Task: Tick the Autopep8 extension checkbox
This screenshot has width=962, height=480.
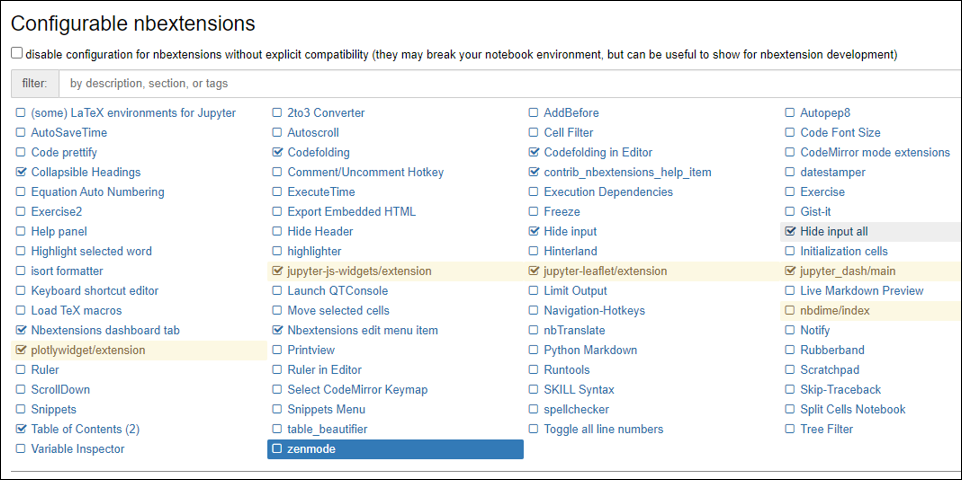Action: 790,113
